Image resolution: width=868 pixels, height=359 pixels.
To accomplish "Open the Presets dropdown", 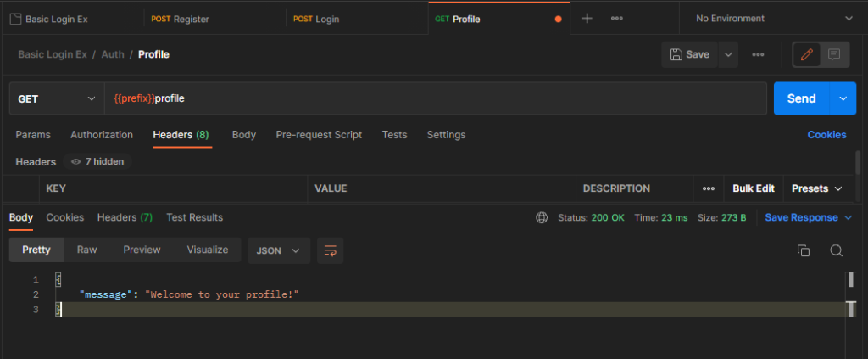I will pyautogui.click(x=816, y=188).
